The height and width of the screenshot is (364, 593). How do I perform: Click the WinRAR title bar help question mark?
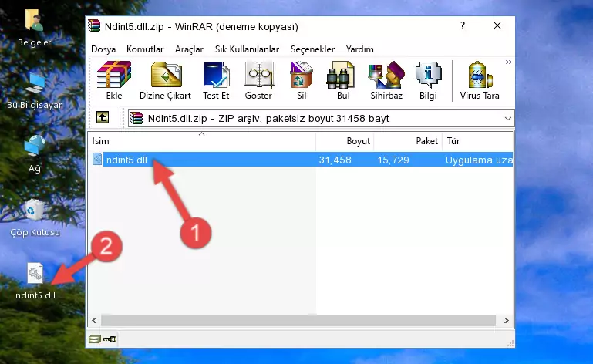pyautogui.click(x=463, y=25)
